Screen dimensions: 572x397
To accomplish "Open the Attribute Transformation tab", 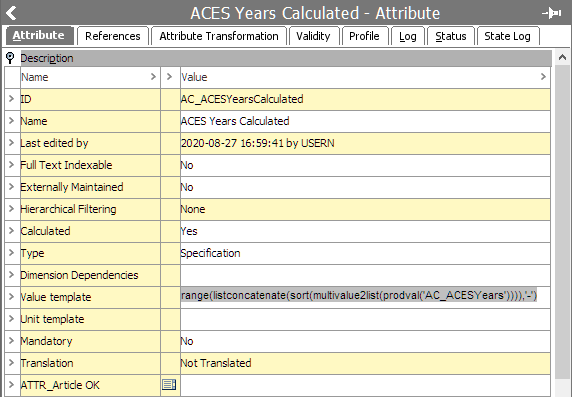I will (x=219, y=36).
